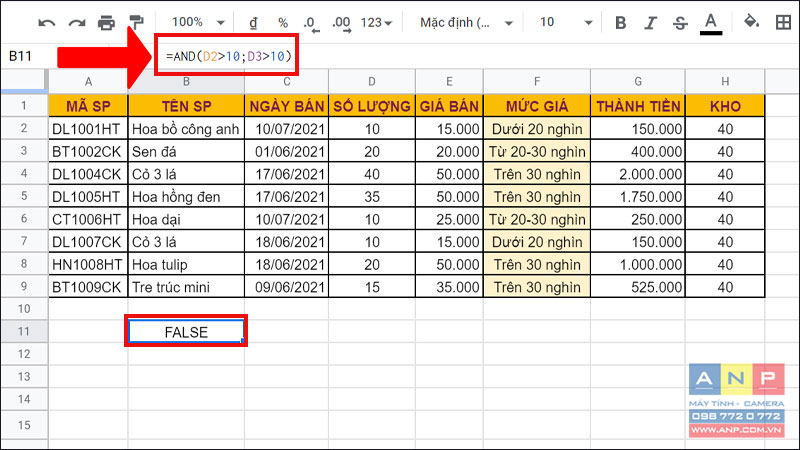Select date cell 01/06/2021
Viewport: 800px width, 450px height.
[x=287, y=152]
